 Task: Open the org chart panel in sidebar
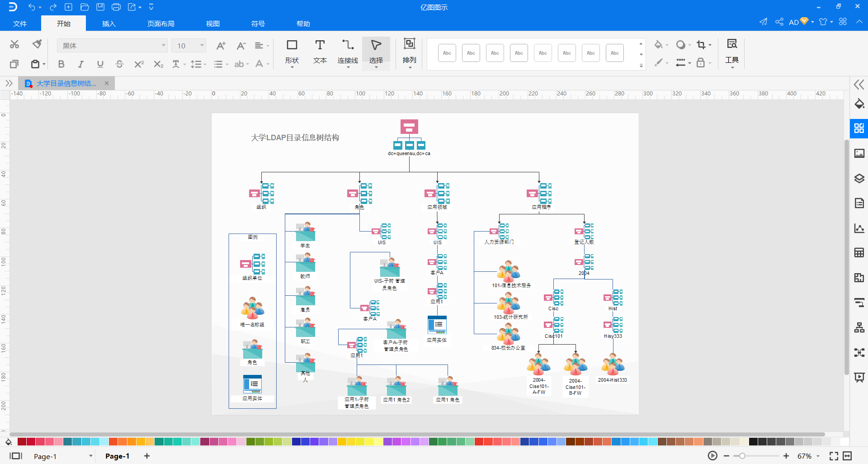859,327
